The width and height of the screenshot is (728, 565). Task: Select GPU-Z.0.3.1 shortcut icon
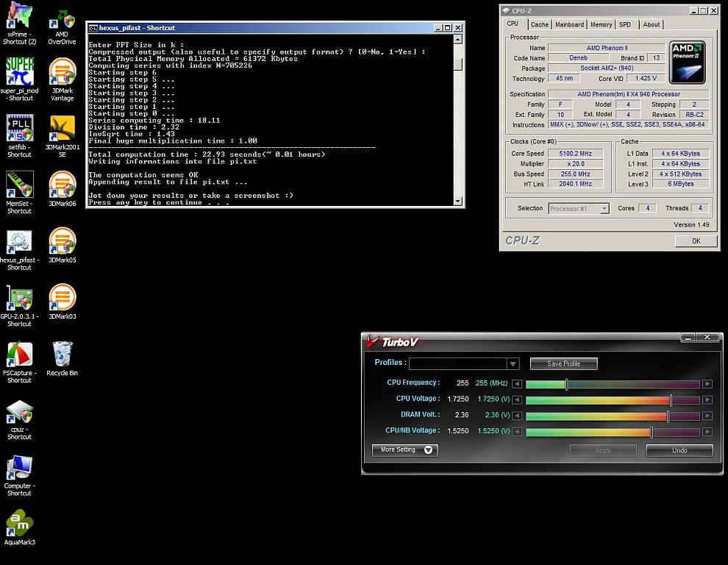pos(20,305)
